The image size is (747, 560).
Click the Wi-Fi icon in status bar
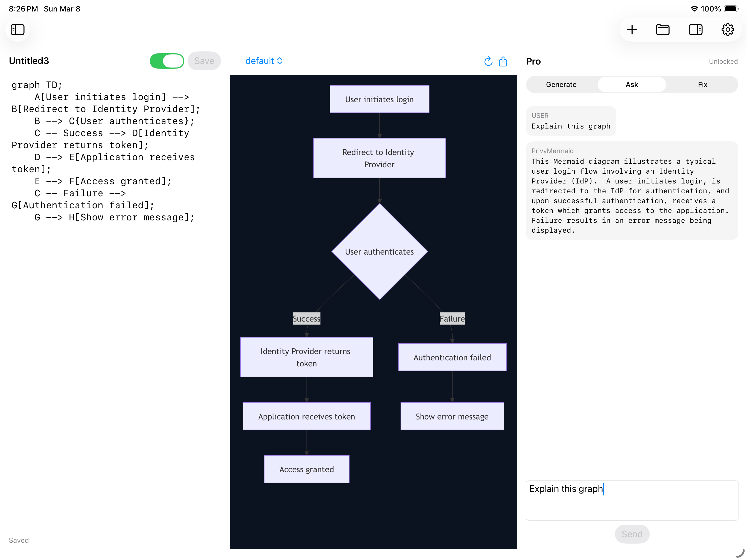pyautogui.click(x=694, y=9)
